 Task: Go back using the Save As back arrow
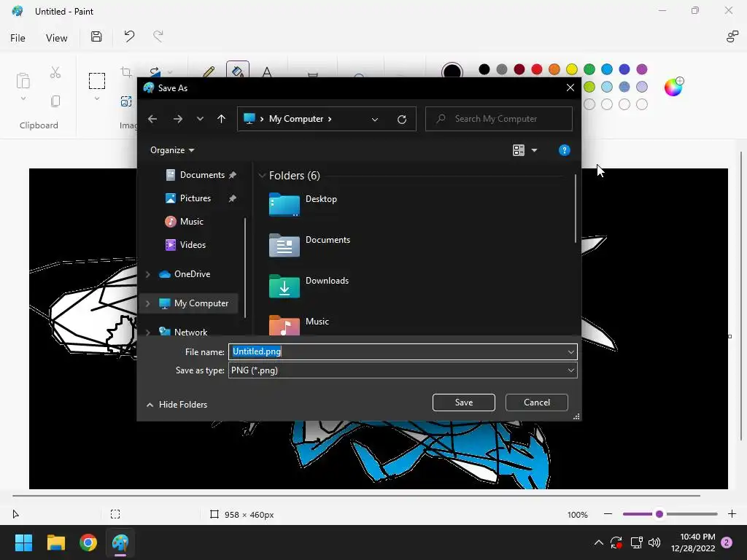coord(152,119)
